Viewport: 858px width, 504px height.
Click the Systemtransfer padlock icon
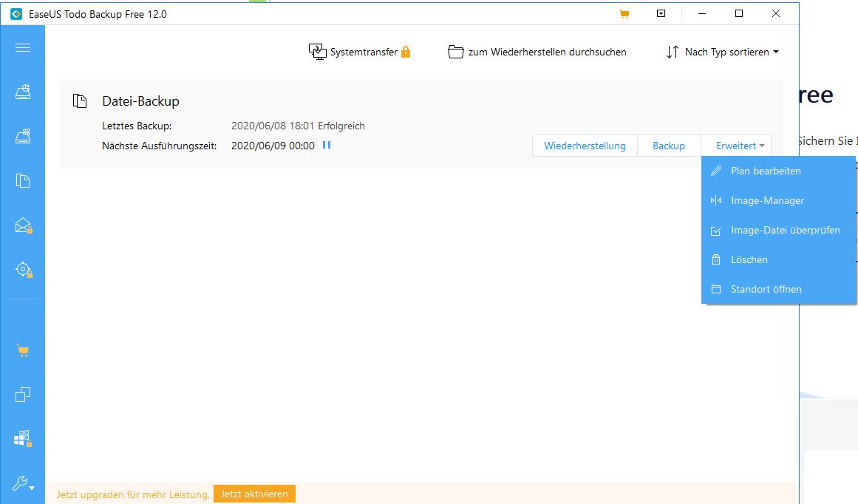pyautogui.click(x=406, y=52)
